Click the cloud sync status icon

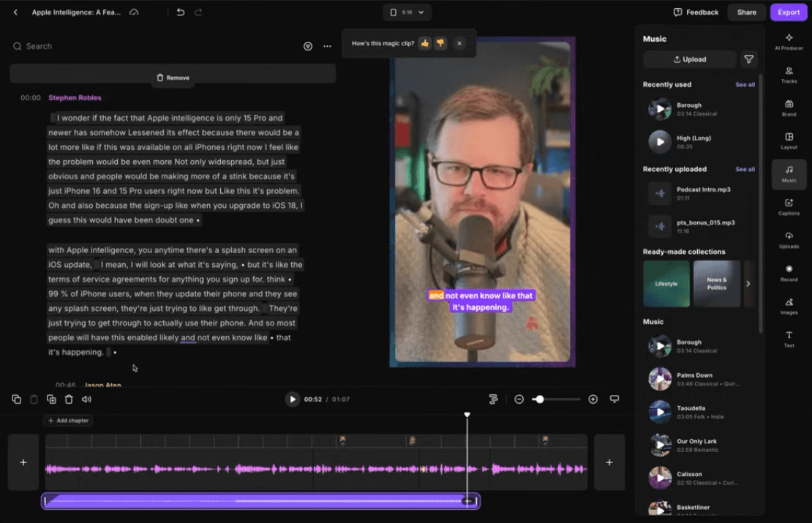(x=134, y=12)
